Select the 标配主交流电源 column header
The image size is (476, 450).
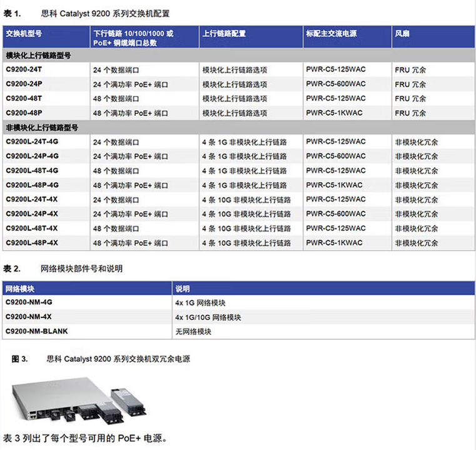pyautogui.click(x=331, y=34)
